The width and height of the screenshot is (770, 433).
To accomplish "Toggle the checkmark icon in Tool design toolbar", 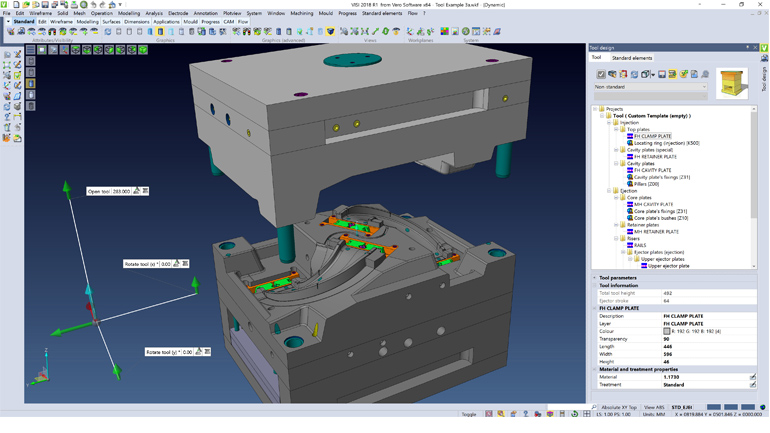I will (x=601, y=74).
